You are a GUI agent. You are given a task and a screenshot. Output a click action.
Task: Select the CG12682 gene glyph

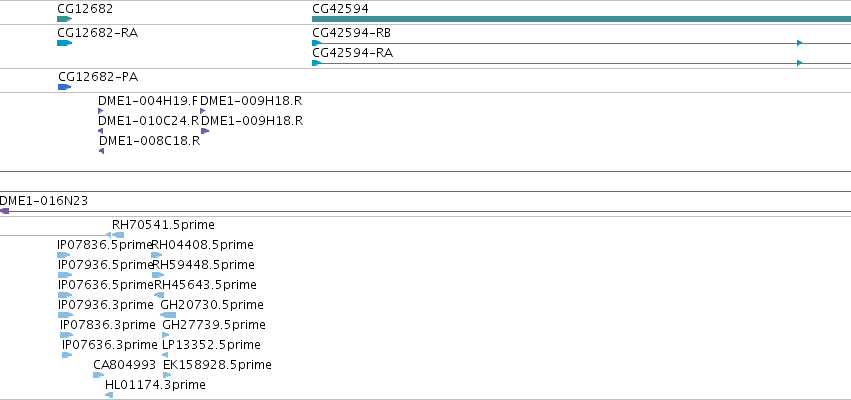click(x=65, y=19)
